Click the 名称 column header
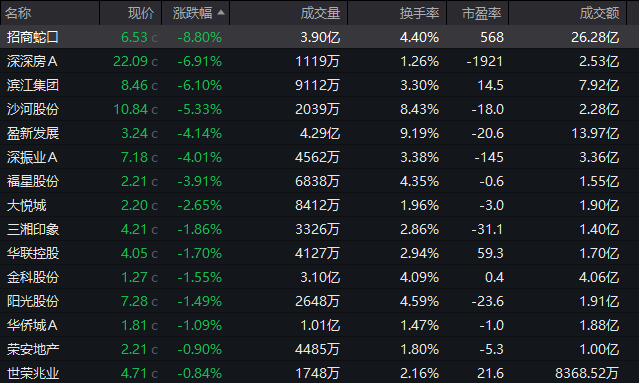 (x=18, y=13)
